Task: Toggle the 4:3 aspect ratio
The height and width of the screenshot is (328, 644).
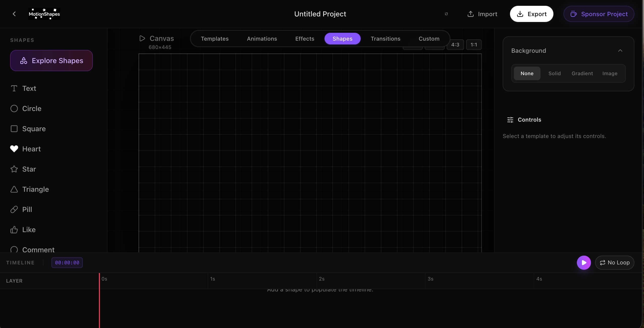Action: pos(455,45)
